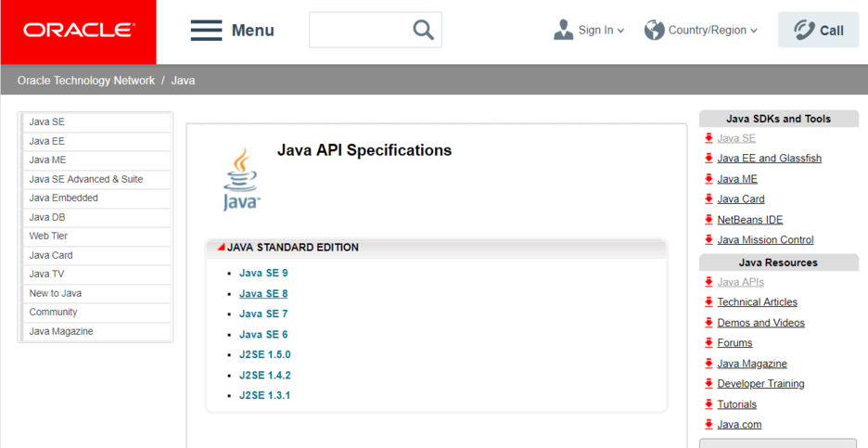This screenshot has width=868, height=448.
Task: Click the Sign In user silhouette icon
Action: coord(564,30)
